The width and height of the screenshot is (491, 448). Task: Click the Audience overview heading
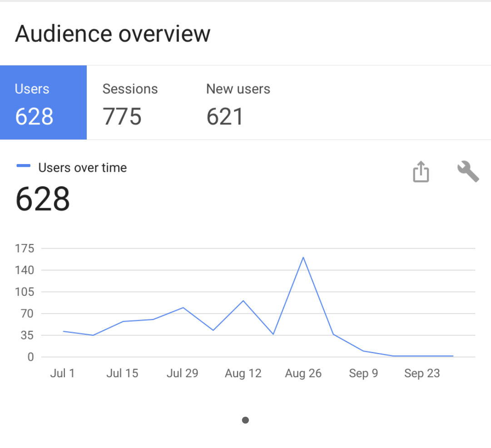[x=113, y=34]
